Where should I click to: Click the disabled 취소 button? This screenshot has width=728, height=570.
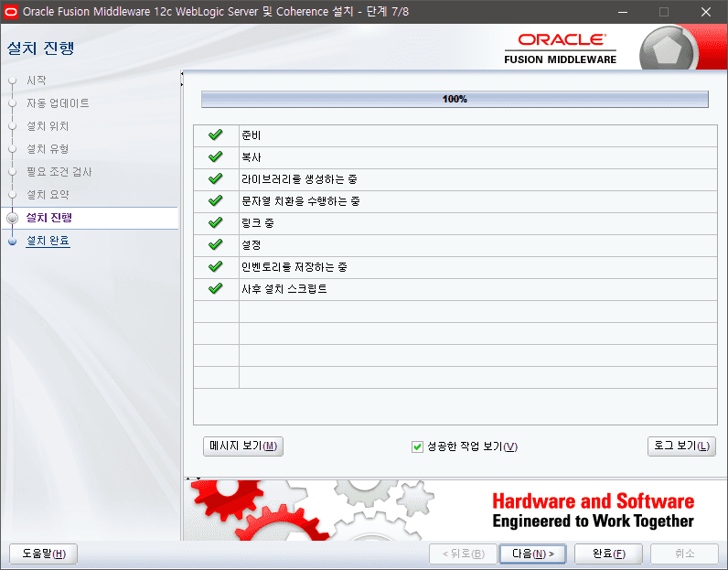point(684,554)
